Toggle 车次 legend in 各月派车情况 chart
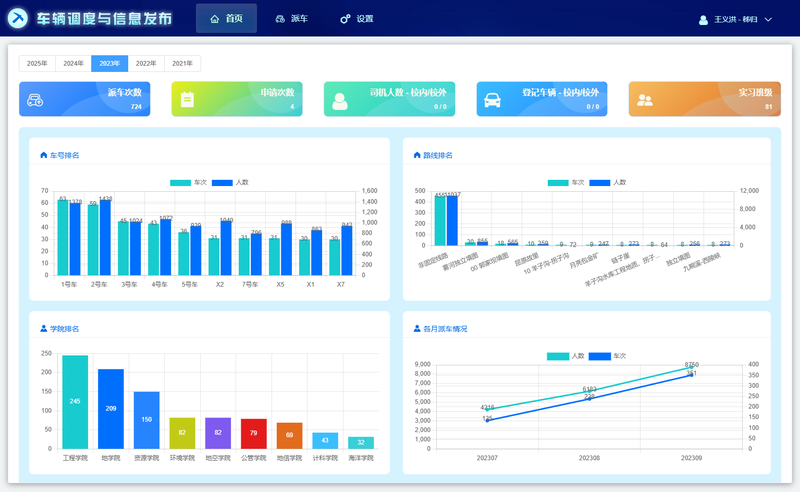 pyautogui.click(x=607, y=356)
